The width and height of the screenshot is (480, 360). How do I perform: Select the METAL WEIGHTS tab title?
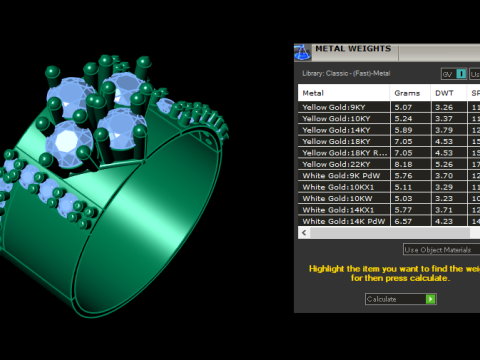coord(353,49)
